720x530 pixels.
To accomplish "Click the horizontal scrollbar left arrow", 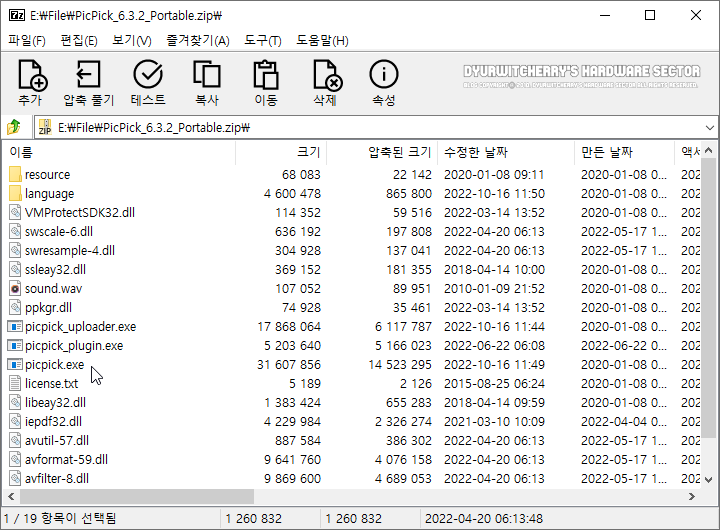I will tap(11, 496).
